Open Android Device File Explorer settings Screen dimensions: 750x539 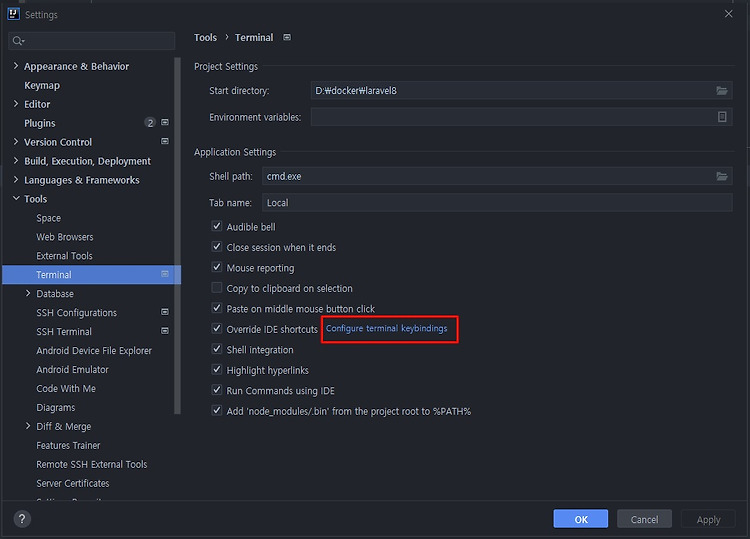point(94,351)
